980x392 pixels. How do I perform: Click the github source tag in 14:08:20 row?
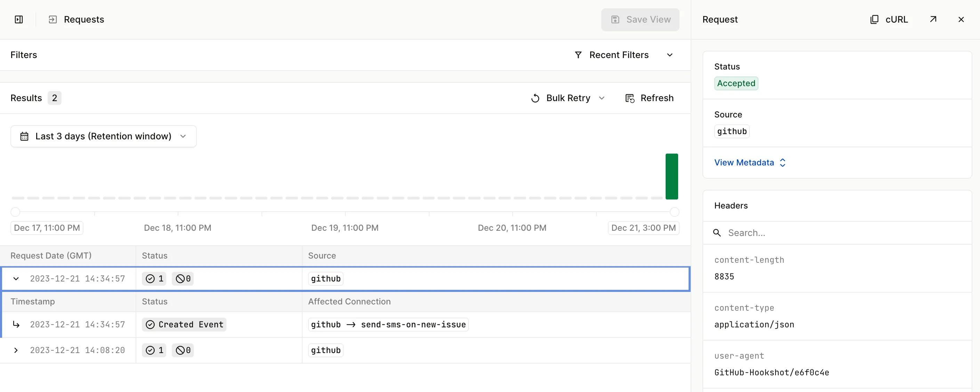[326, 350]
